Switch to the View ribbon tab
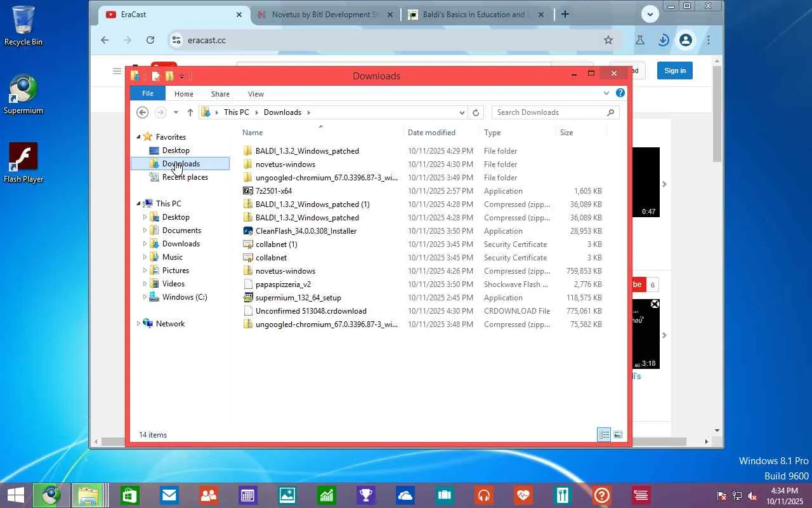Viewport: 812px width, 508px height. tap(256, 94)
